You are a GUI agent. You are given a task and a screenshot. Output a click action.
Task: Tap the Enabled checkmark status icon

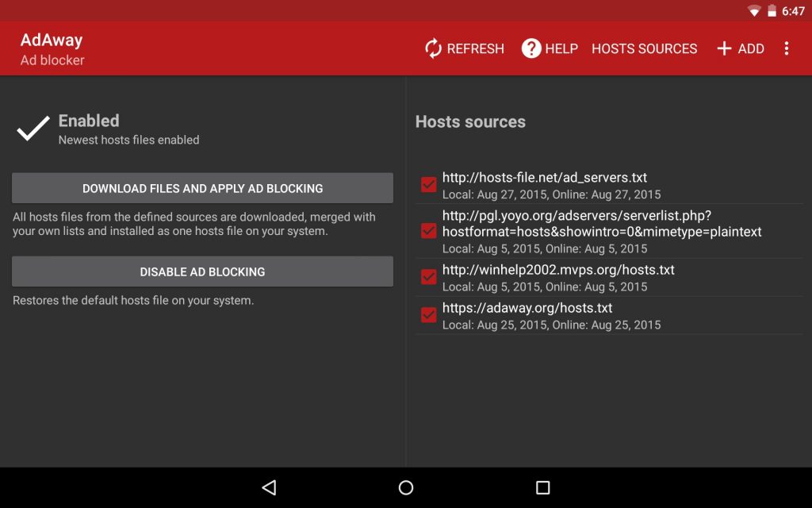(33, 129)
